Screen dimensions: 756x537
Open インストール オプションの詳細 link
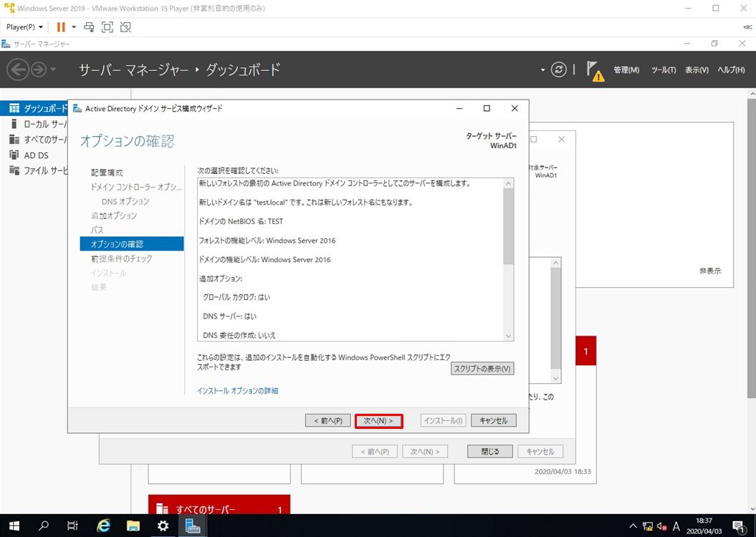[x=238, y=391]
